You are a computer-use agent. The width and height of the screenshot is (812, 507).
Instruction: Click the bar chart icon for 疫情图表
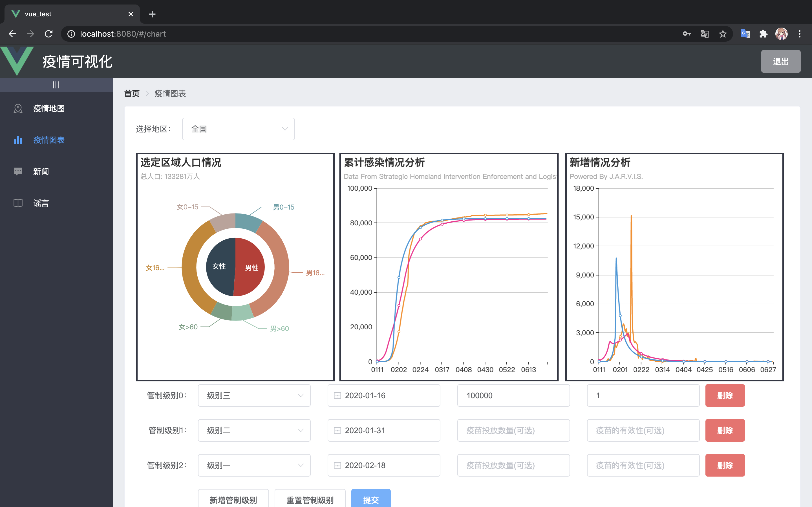tap(18, 140)
